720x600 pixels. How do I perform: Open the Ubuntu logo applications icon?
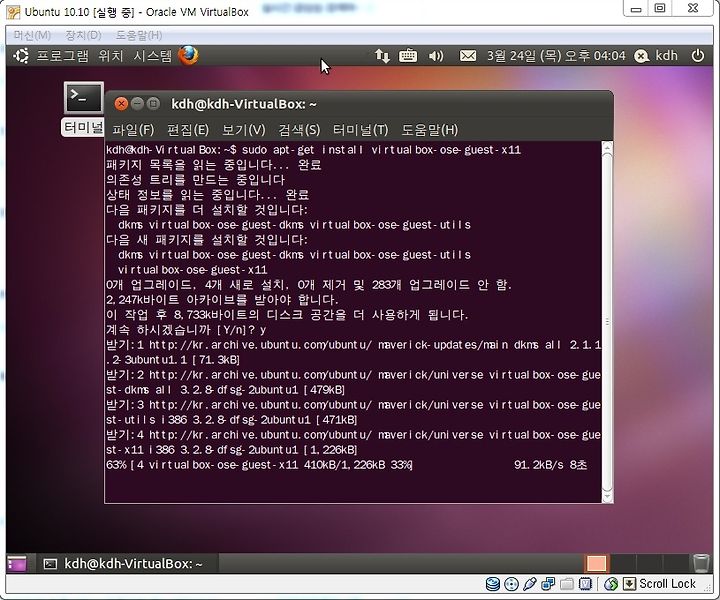[x=21, y=56]
